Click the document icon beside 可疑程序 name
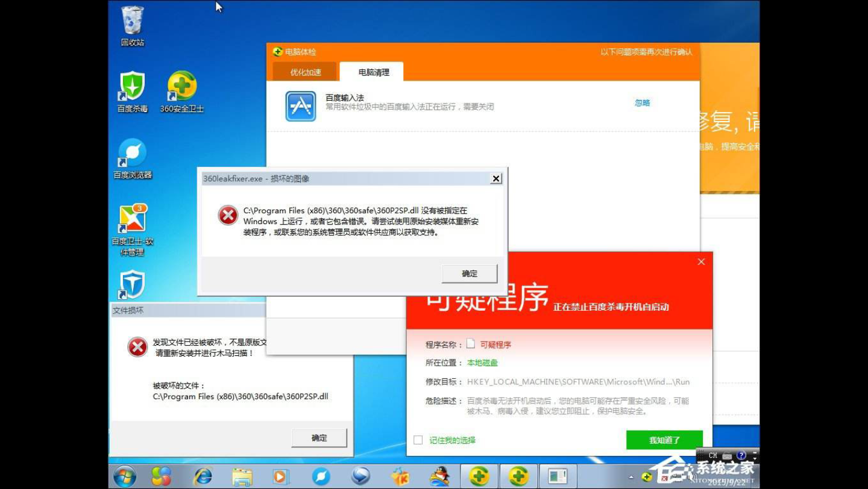The width and height of the screenshot is (868, 489). (471, 344)
